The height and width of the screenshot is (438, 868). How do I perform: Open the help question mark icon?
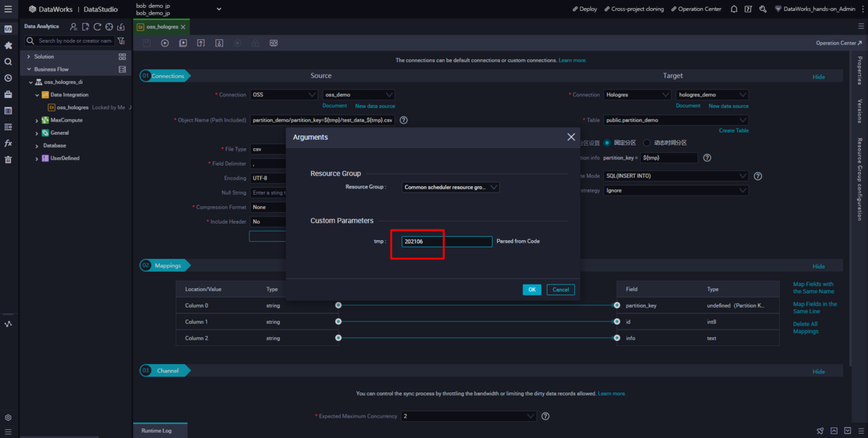click(x=748, y=9)
